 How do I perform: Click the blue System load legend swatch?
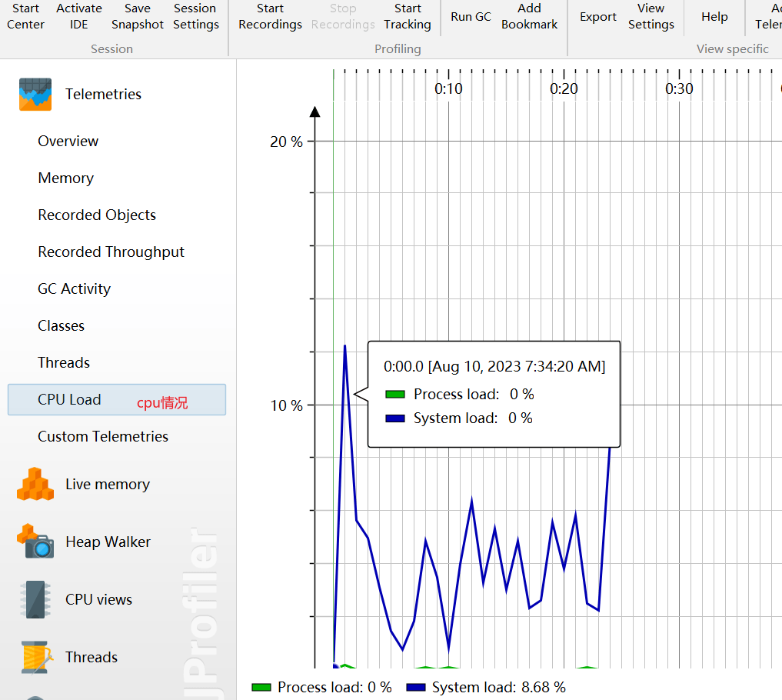416,687
